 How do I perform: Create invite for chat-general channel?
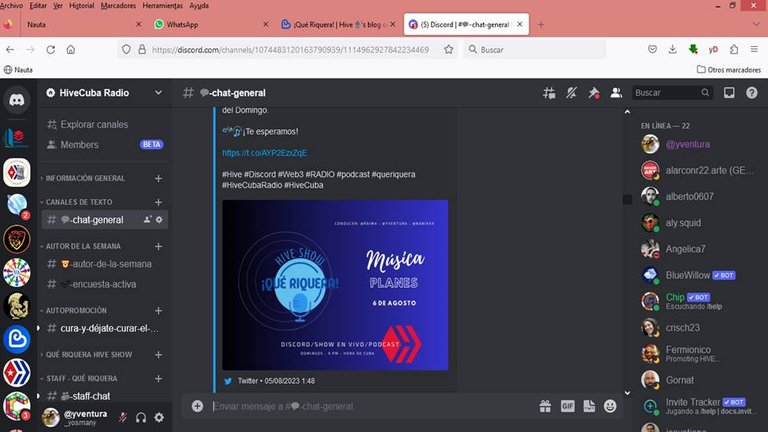[147, 220]
